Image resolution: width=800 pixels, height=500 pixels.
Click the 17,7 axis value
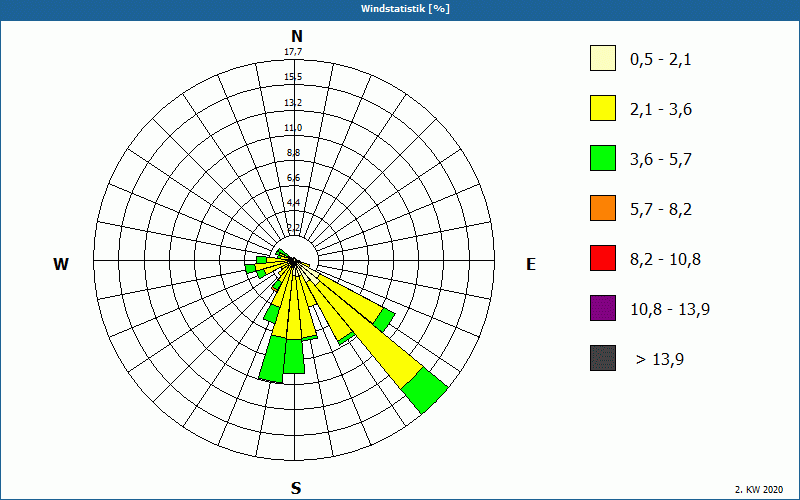click(293, 52)
